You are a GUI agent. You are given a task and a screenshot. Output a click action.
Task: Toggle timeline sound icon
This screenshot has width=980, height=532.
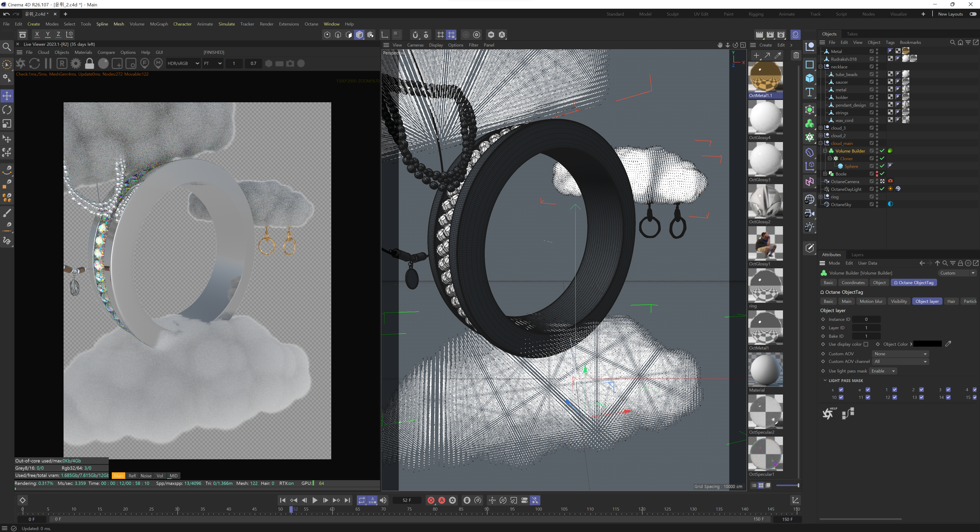pos(383,500)
